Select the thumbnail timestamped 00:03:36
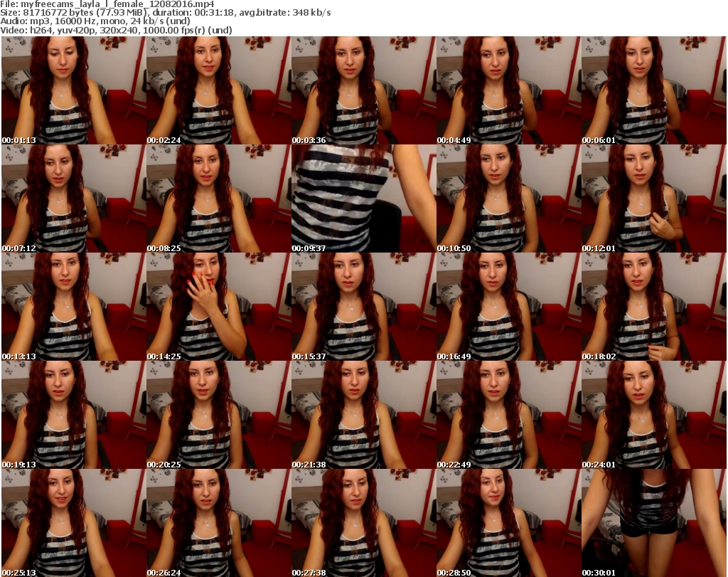Viewport: 728px width, 577px height. click(x=363, y=90)
